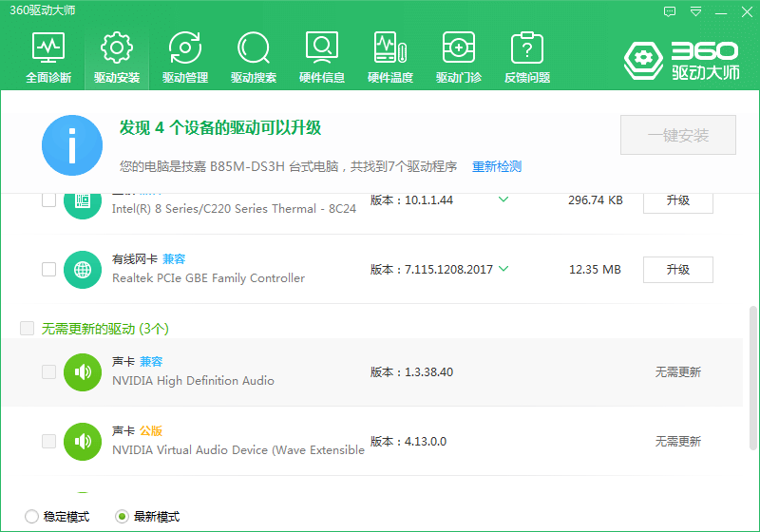Viewport: 760px width, 532px height.
Task: Select the 最新模式 latest mode radio button
Action: [x=122, y=517]
